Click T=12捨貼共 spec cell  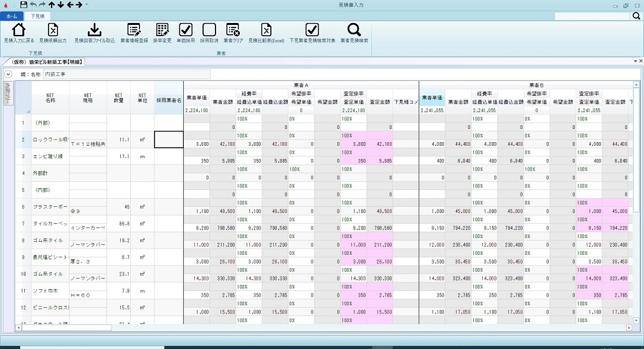click(x=88, y=145)
